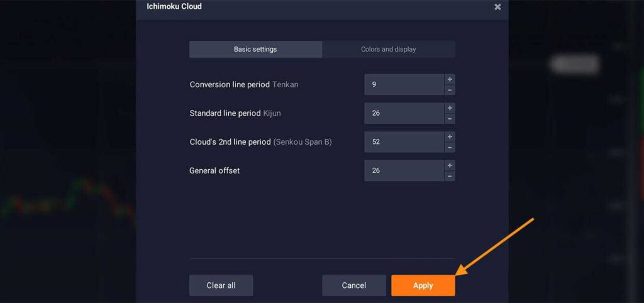The height and width of the screenshot is (303, 644).
Task: Click the Ichimoku Cloud dialog title
Action: point(174,7)
